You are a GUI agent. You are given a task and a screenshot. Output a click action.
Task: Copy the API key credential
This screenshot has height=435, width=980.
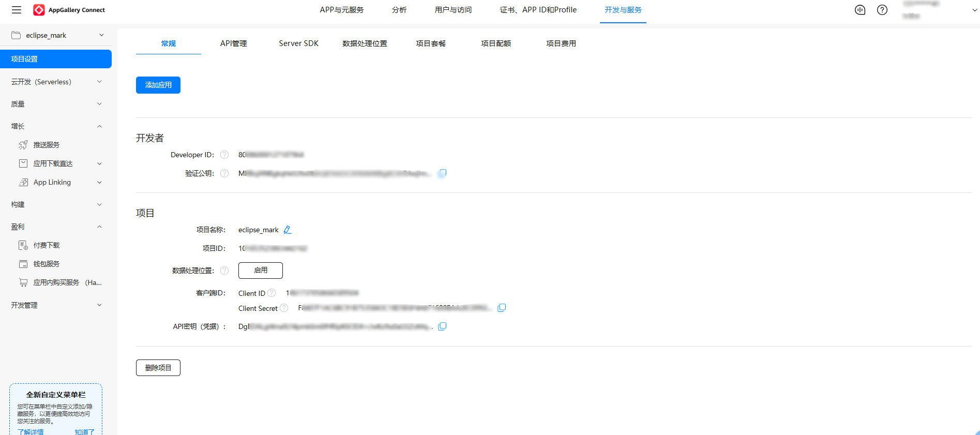[x=442, y=326]
